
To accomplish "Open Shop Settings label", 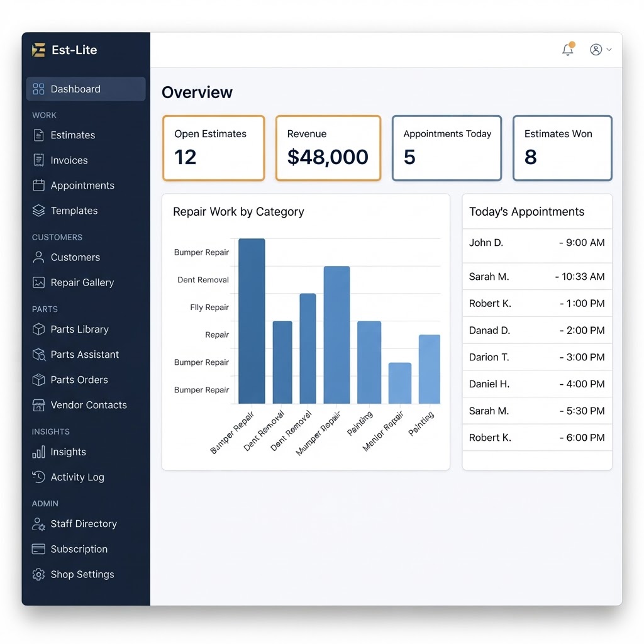I will pos(82,574).
